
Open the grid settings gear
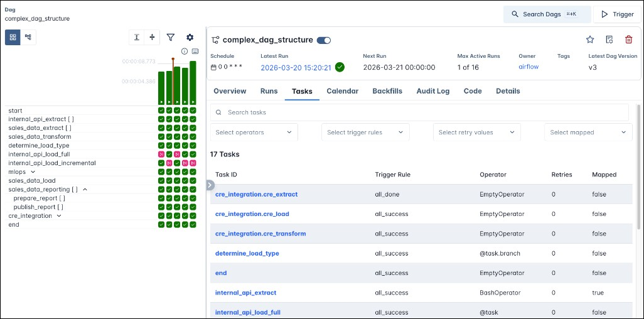[190, 38]
